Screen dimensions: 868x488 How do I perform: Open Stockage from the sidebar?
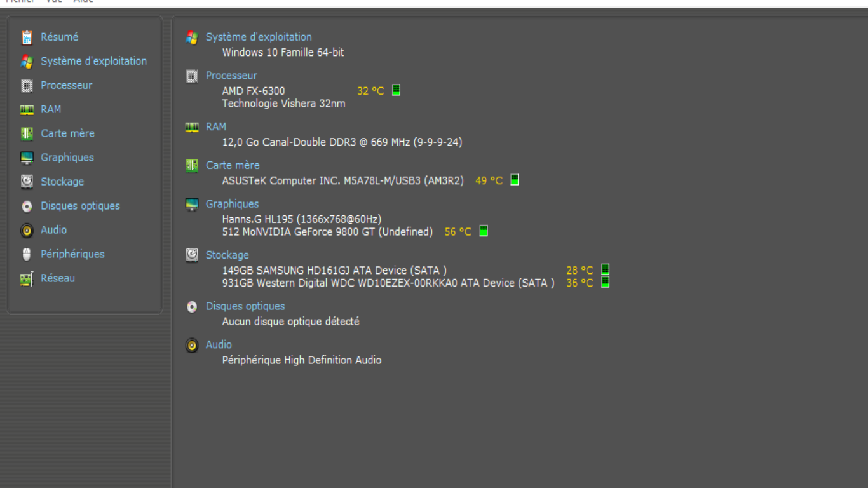click(x=62, y=182)
